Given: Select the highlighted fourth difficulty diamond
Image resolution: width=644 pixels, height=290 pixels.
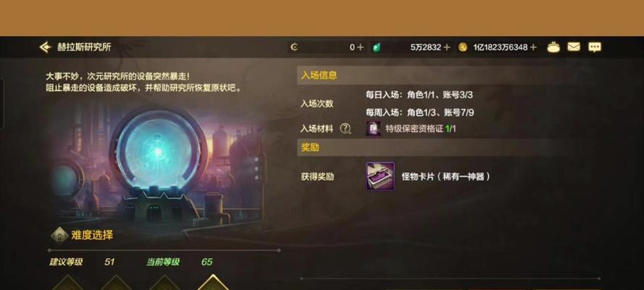Looking at the screenshot, I should [213, 283].
